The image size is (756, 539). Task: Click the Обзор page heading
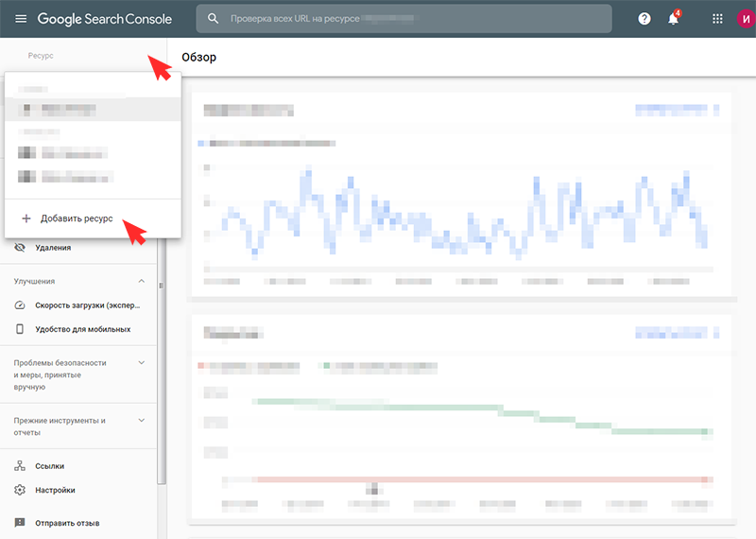point(199,57)
